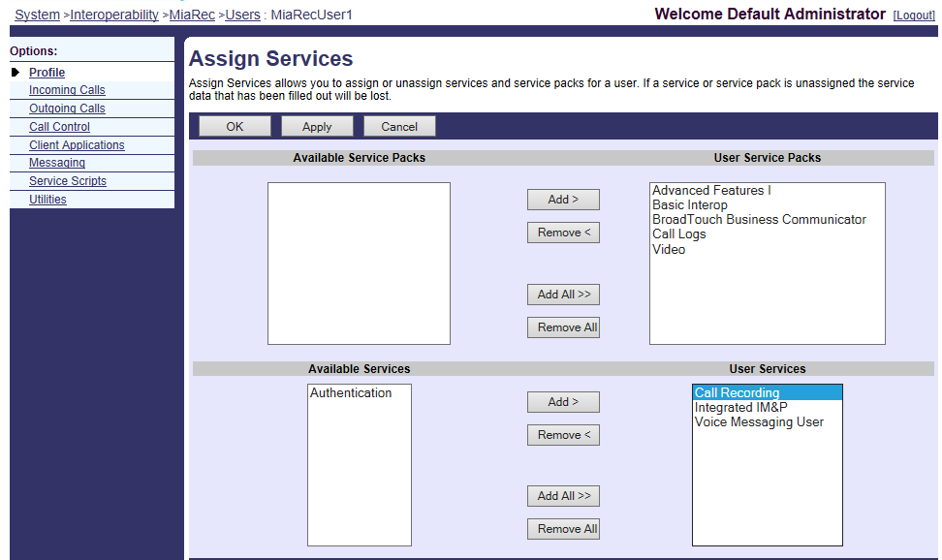Open the Incoming Calls option
The width and height of the screenshot is (942, 560).
click(67, 90)
